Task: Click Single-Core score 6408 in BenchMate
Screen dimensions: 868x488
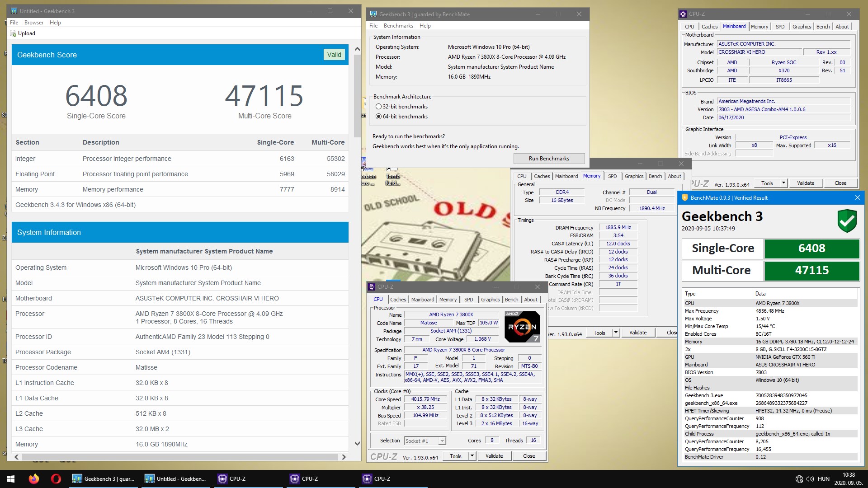Action: click(x=811, y=248)
